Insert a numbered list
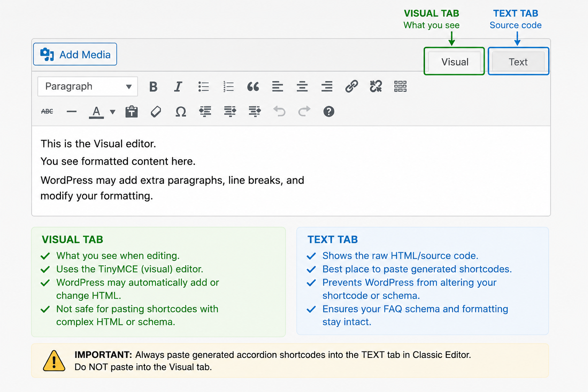This screenshot has width=588, height=392. pos(229,87)
